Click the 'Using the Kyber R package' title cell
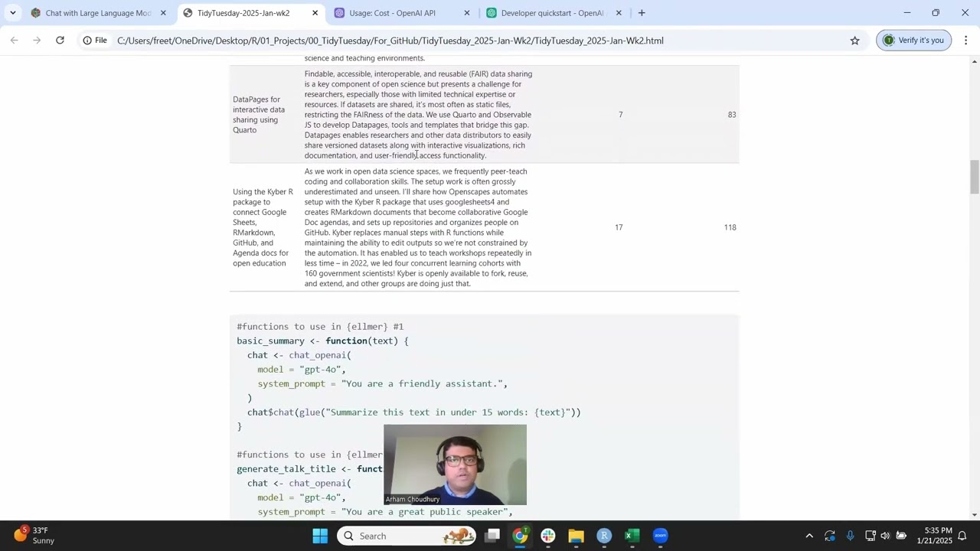This screenshot has height=551, width=980. [263, 227]
